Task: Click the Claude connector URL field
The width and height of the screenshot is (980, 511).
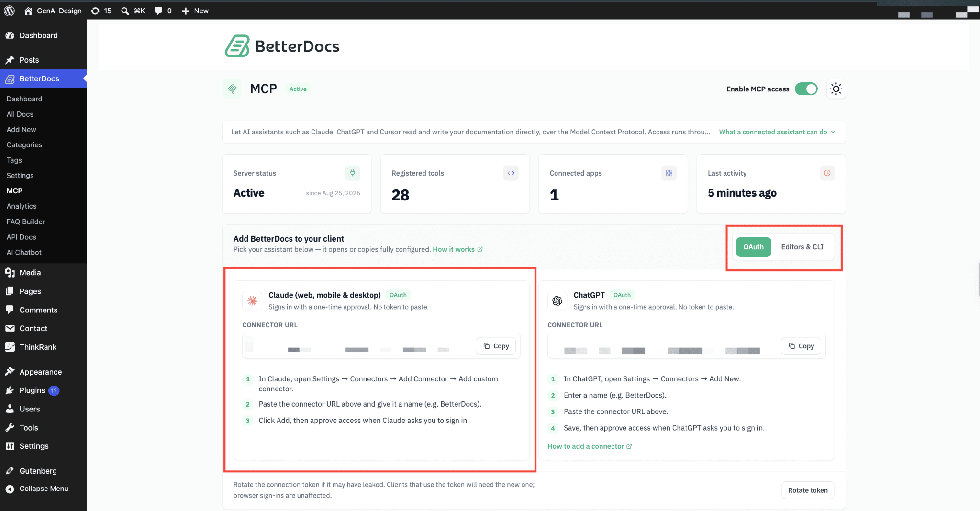Action: (381, 346)
